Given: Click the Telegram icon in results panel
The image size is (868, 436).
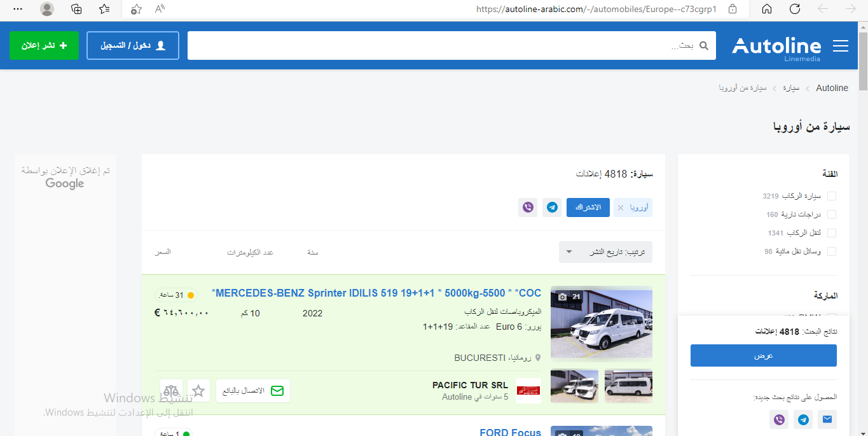Looking at the screenshot, I should point(803,419).
